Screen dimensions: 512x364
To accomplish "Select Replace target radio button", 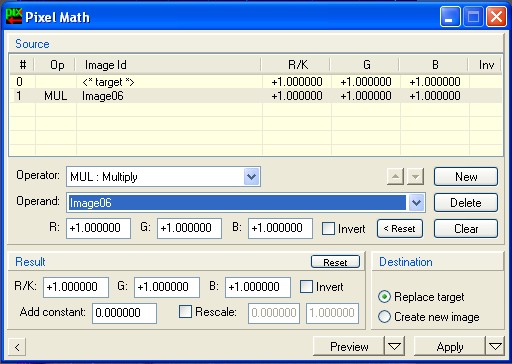I will (x=384, y=297).
